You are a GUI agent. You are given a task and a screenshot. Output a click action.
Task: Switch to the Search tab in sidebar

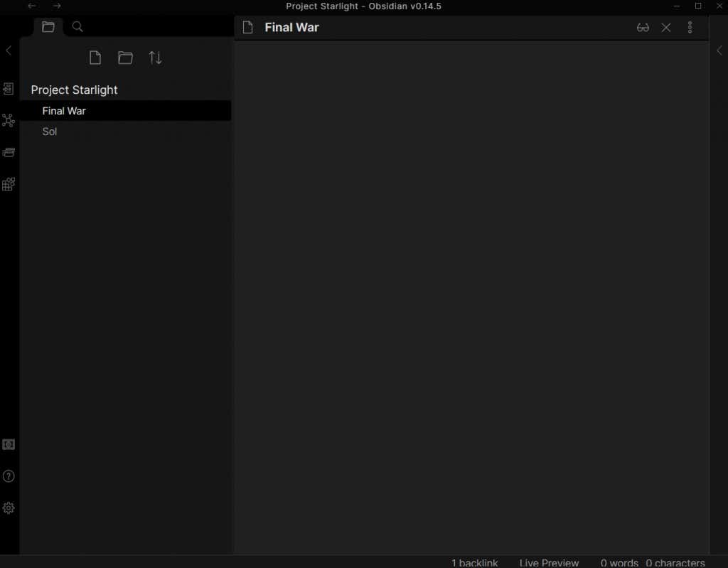78,27
